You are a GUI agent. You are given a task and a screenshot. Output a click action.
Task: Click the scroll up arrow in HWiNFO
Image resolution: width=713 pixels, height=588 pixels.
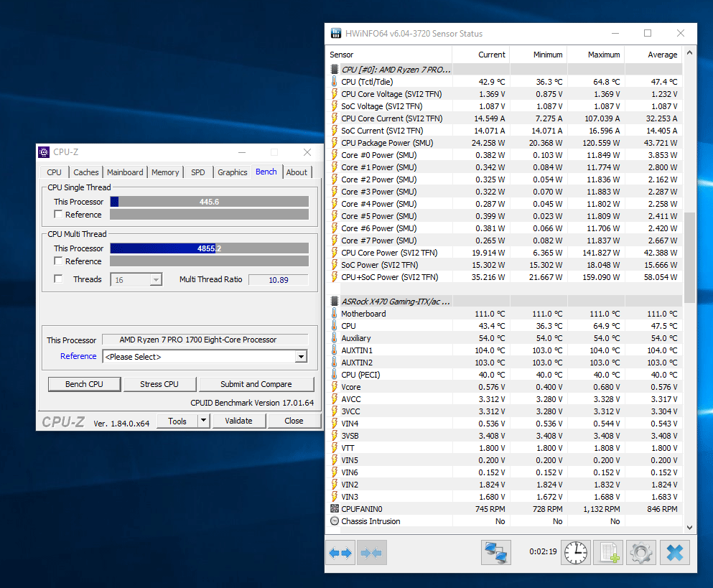click(x=689, y=52)
